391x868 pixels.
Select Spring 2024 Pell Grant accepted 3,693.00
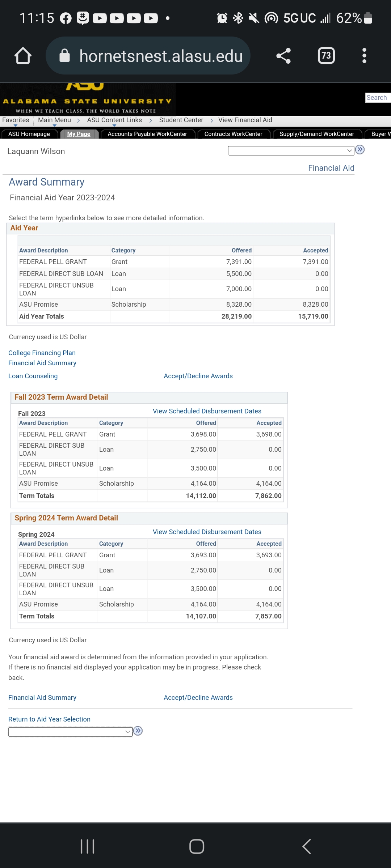pos(269,555)
